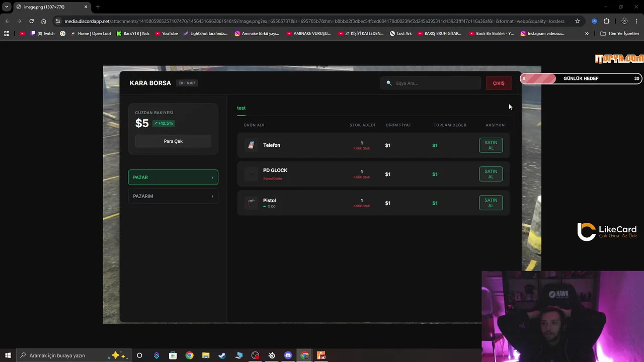The height and width of the screenshot is (362, 644).
Task: Click the ÜRÜN ADI column header
Action: (x=254, y=125)
